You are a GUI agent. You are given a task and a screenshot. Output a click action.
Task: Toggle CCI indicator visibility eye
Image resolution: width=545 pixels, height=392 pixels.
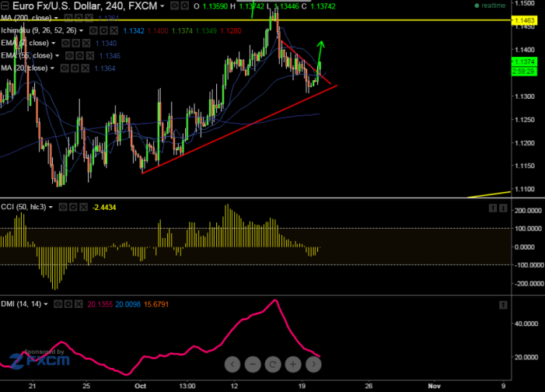pos(63,208)
